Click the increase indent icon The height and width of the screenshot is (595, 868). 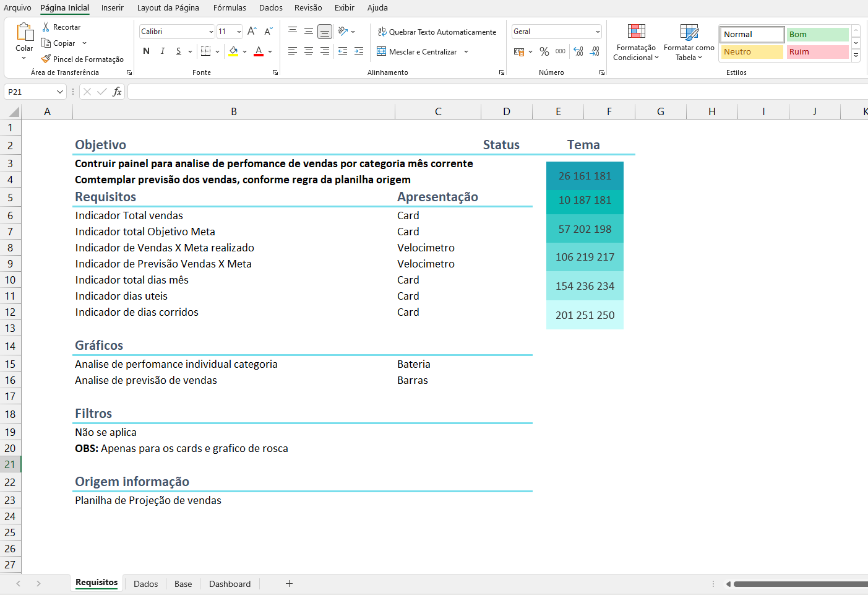tap(359, 52)
